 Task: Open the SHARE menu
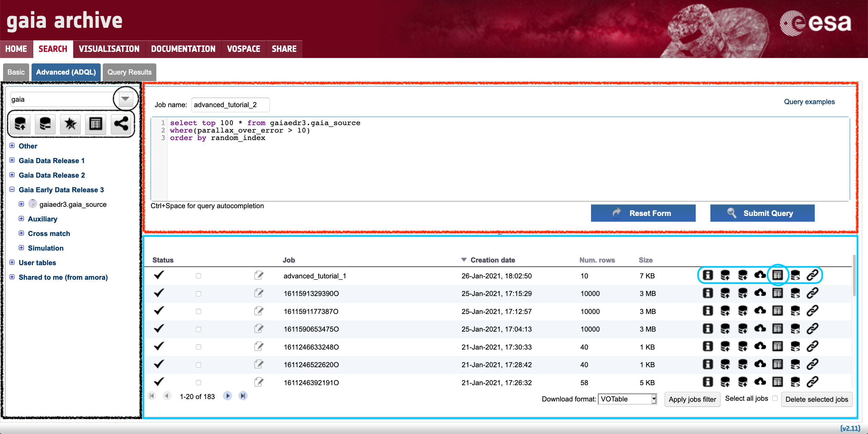(x=284, y=49)
